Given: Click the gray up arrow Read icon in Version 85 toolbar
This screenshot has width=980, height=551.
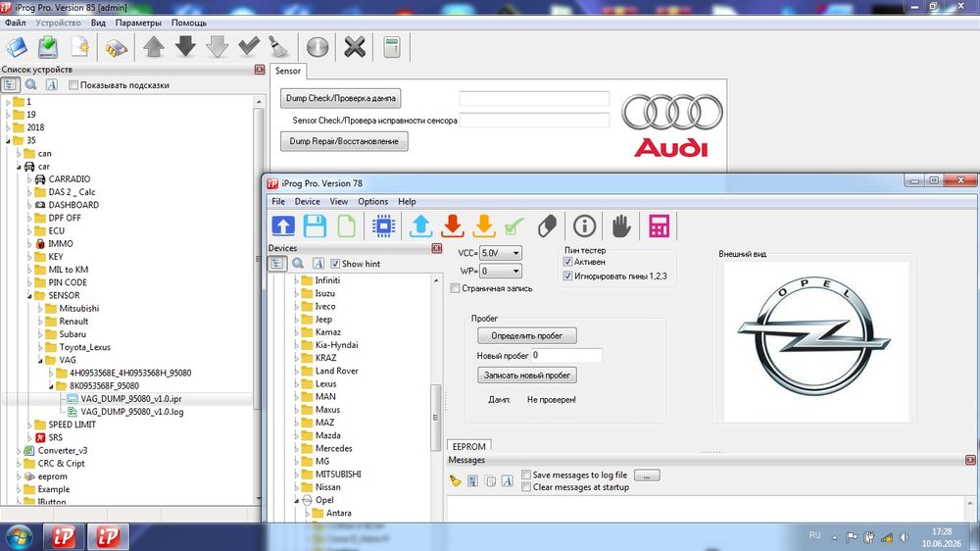Looking at the screenshot, I should tap(154, 47).
